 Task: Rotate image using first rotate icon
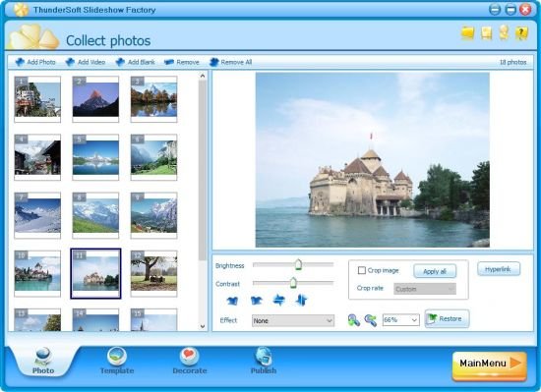pos(232,301)
